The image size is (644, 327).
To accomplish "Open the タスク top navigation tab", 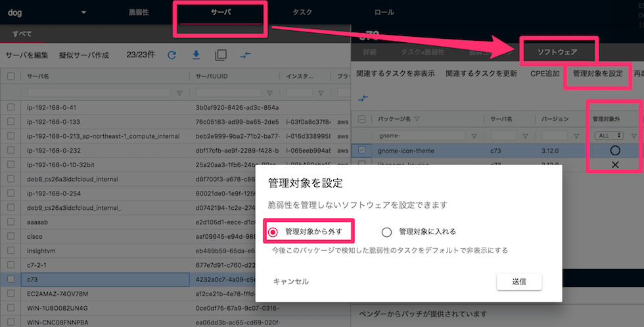I will tap(302, 13).
